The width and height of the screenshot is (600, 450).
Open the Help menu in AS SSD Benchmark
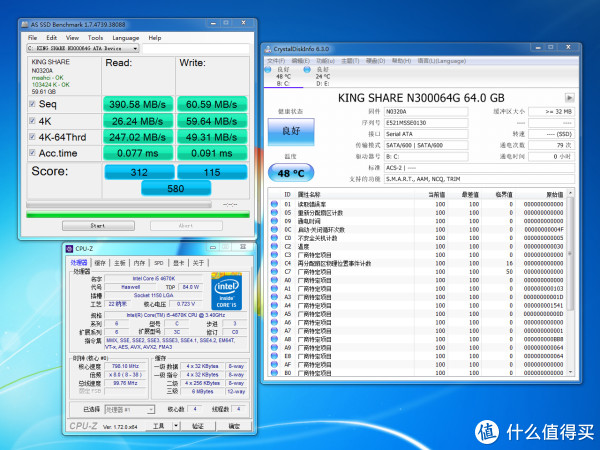tap(155, 38)
